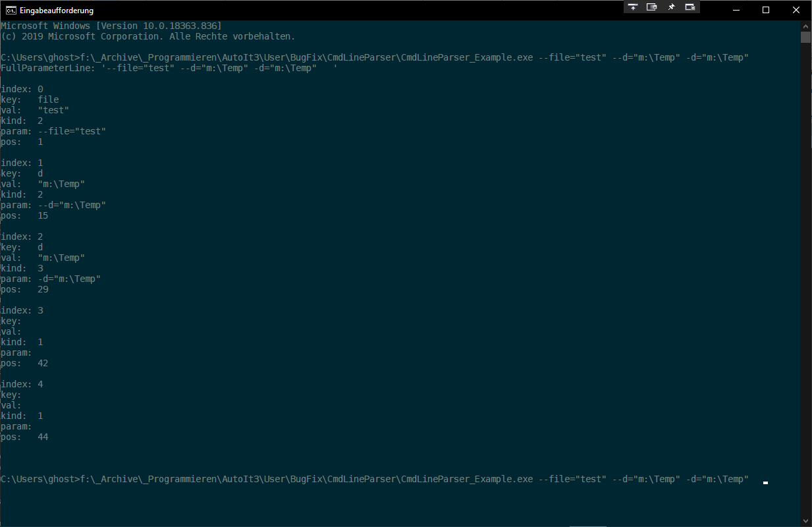
Task: Click the scrollbar down arrow
Action: tap(805, 520)
